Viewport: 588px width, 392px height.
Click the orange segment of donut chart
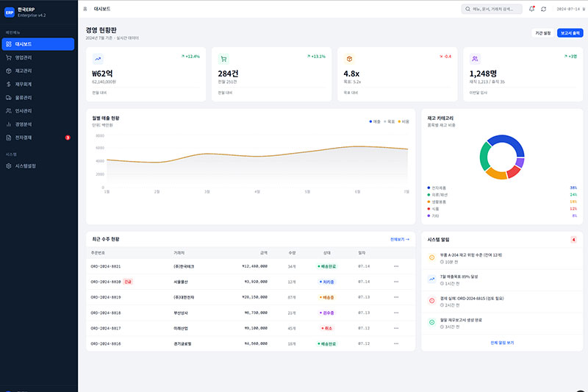(x=495, y=174)
